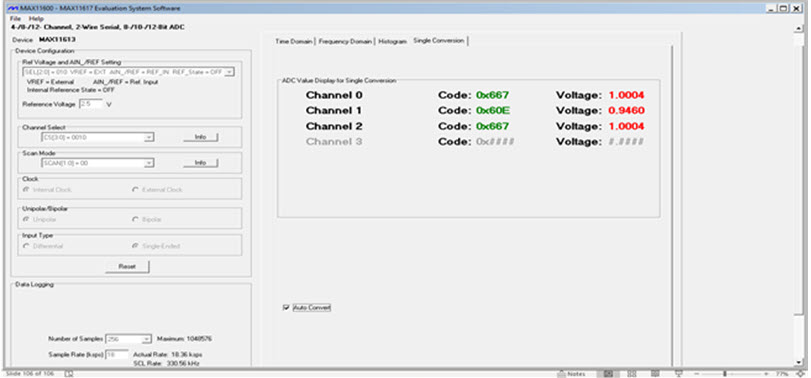811x378 pixels.
Task: Click Info button next to Channel Select
Action: pos(201,137)
